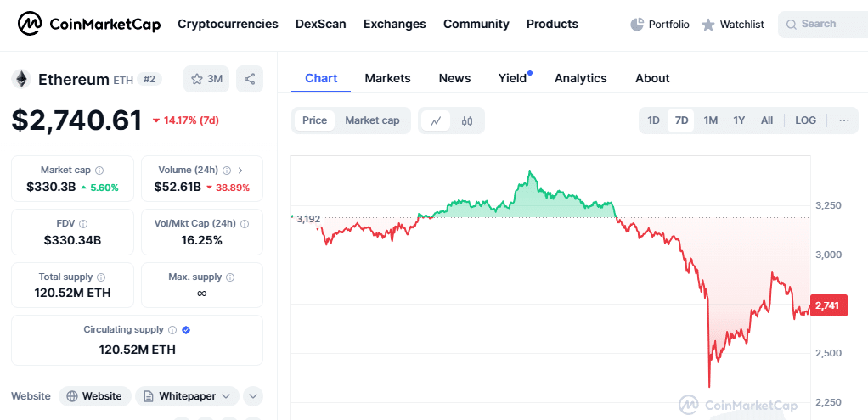The height and width of the screenshot is (420, 868).
Task: Click the Total supply info icon
Action: pos(101,277)
